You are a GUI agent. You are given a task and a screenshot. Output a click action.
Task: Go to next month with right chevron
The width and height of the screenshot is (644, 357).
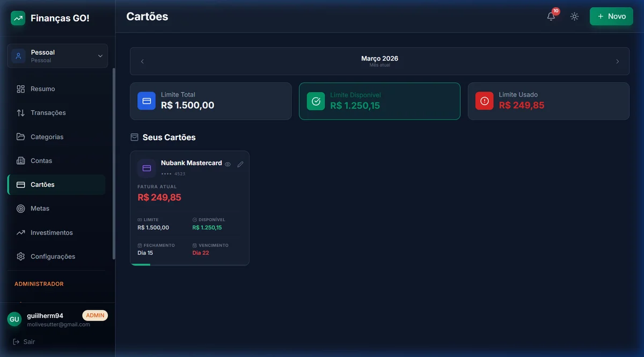[x=617, y=61]
